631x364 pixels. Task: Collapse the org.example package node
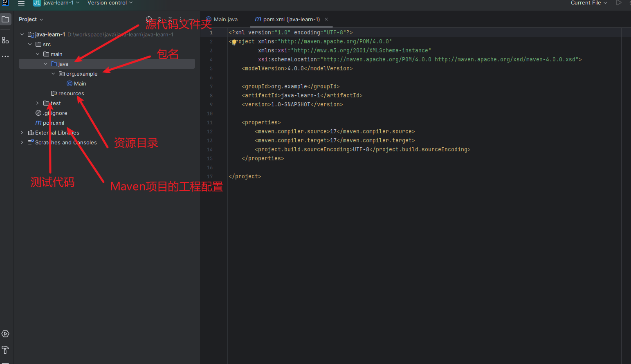click(x=53, y=74)
